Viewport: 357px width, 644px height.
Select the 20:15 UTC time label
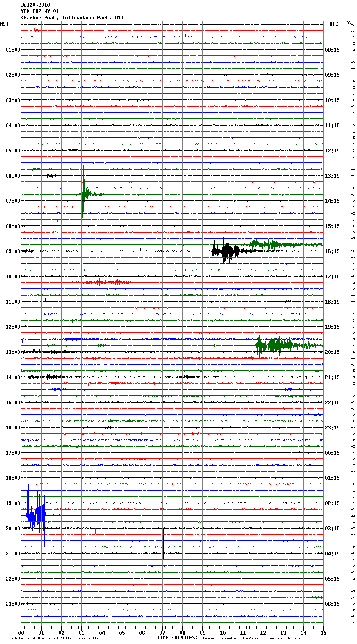(x=332, y=352)
